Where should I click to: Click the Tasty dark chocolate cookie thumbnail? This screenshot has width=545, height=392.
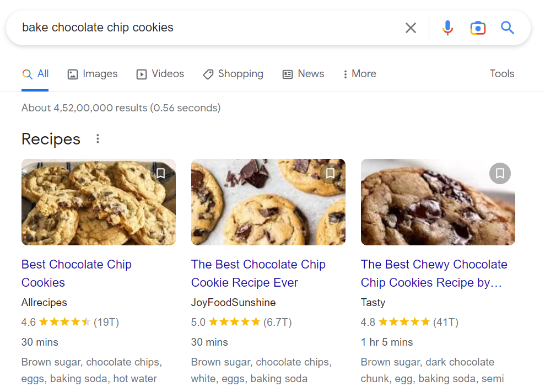438,202
